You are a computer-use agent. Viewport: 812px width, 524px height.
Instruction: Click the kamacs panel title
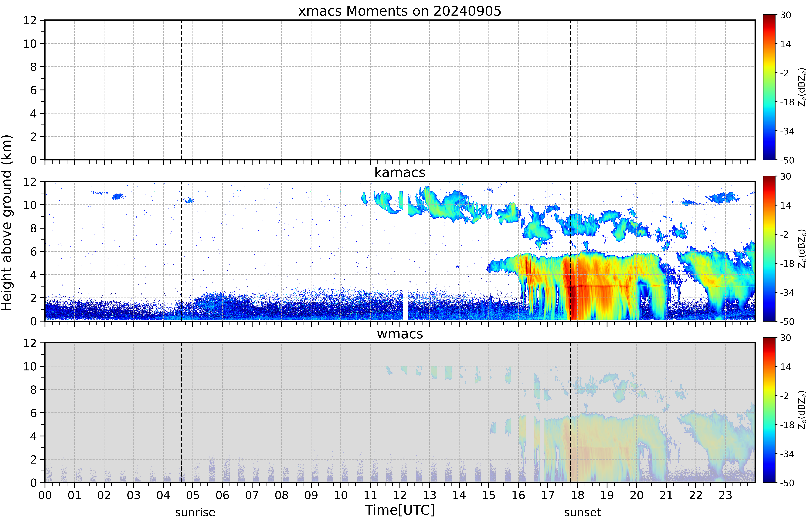400,172
